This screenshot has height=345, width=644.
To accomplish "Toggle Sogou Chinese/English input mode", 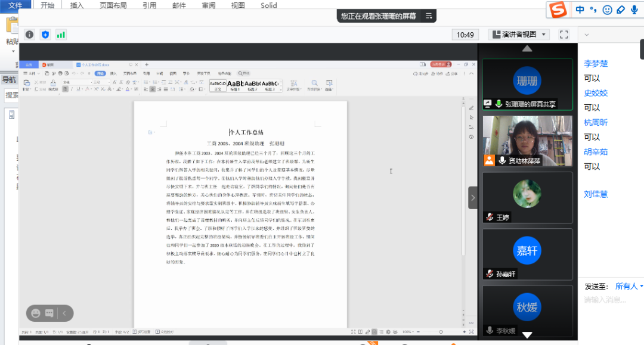I will pos(580,10).
